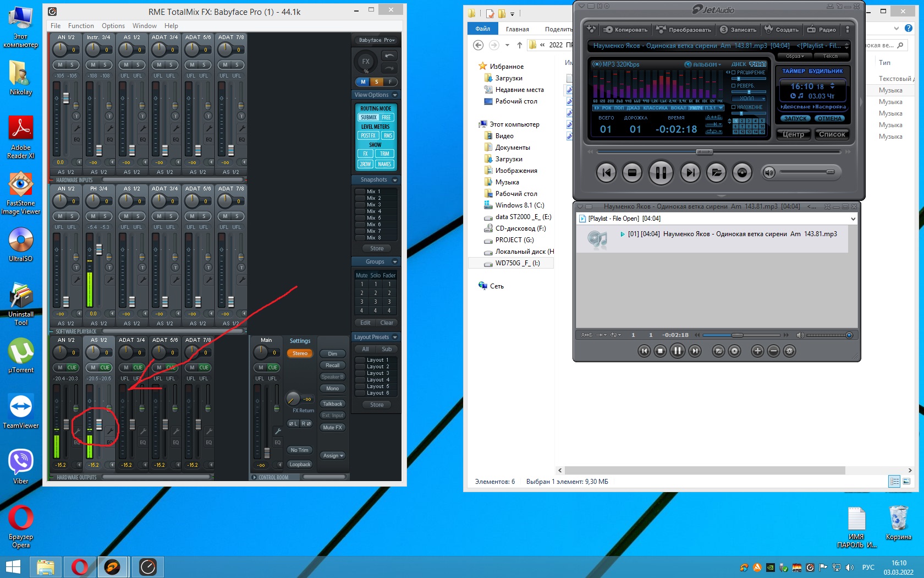Collapse the Layout Presets panel in TotalMix

click(x=395, y=337)
